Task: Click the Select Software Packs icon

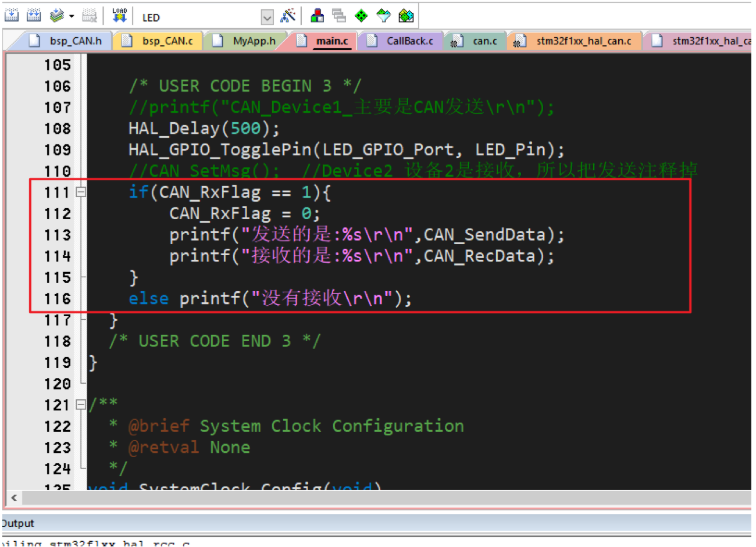Action: [x=384, y=16]
